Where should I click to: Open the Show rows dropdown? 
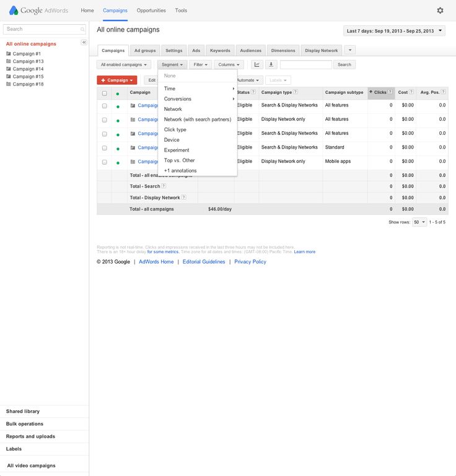point(419,222)
